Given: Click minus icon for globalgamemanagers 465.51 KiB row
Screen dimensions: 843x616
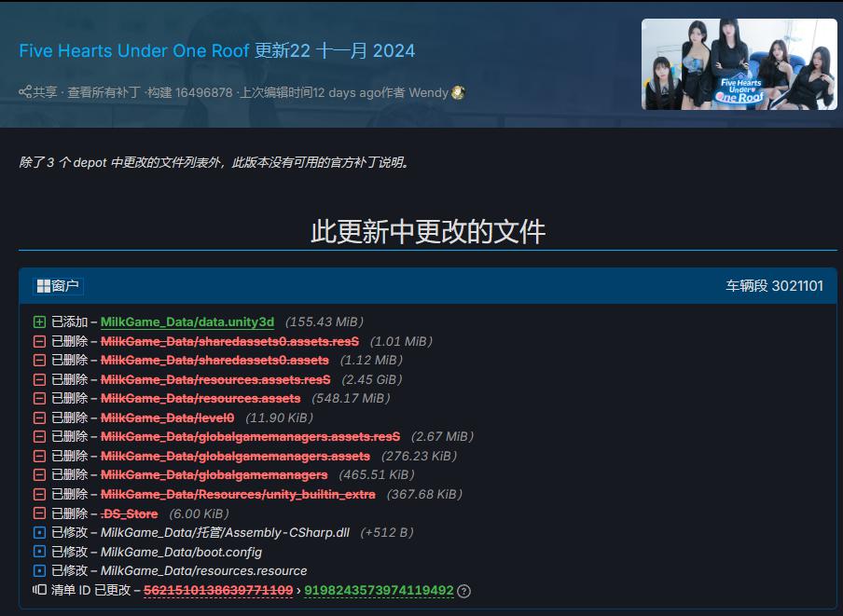Looking at the screenshot, I should pyautogui.click(x=39, y=474).
